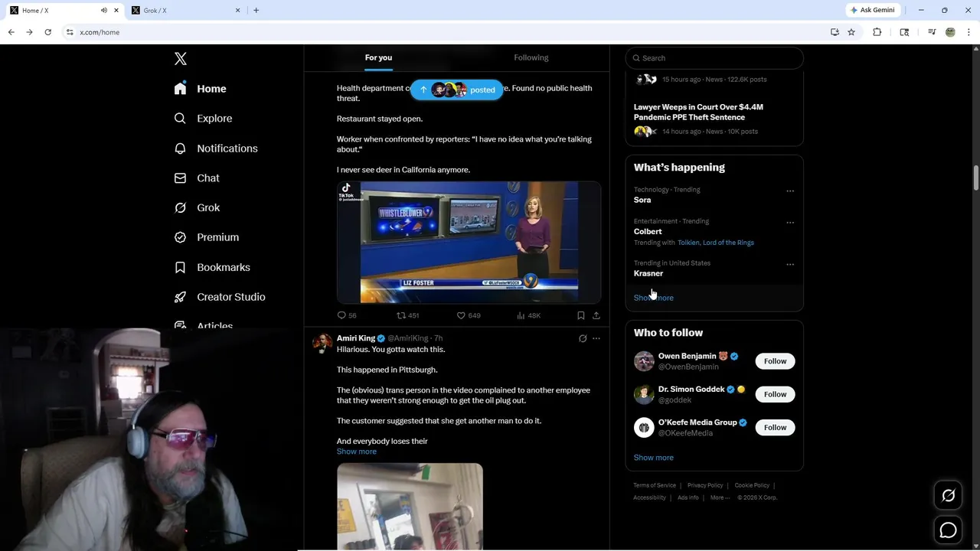The height and width of the screenshot is (551, 980).
Task: Click the page vertical scrollbar thumb
Action: 976,178
